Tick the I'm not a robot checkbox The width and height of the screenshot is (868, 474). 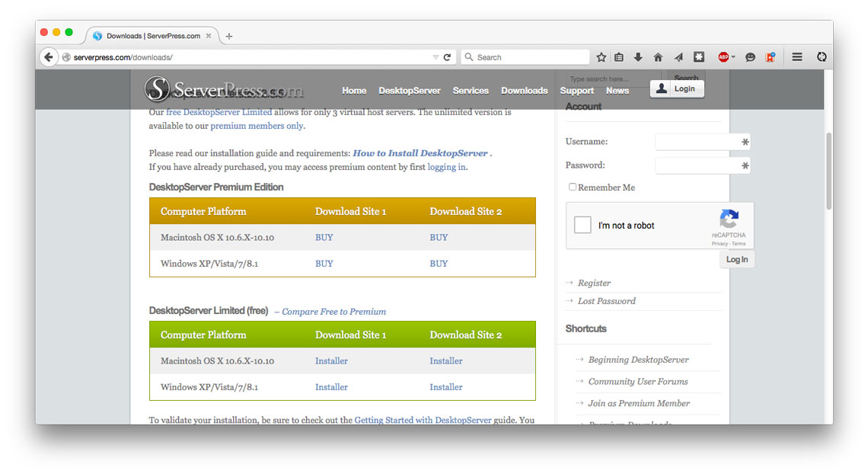582,225
